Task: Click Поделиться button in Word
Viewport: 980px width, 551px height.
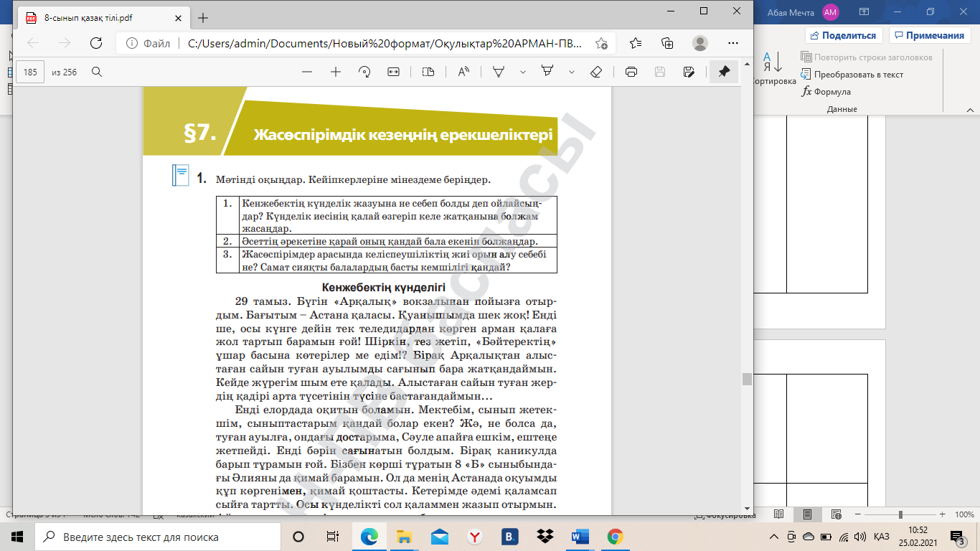Action: pos(844,35)
